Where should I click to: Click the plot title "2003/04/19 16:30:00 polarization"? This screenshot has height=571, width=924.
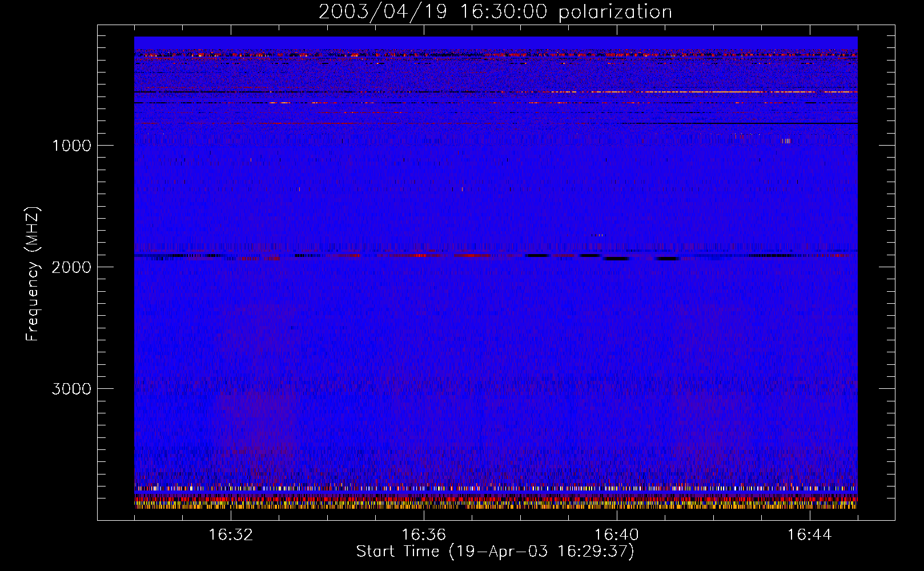click(x=495, y=12)
